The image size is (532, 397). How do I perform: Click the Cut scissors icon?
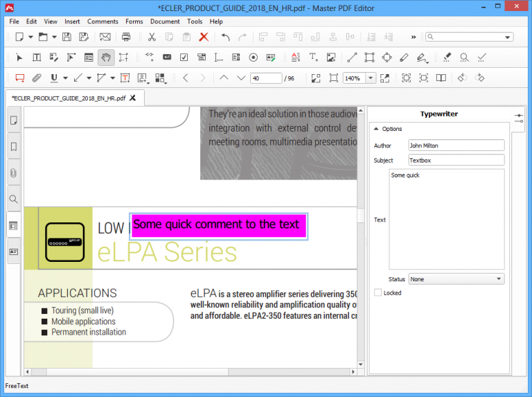tap(152, 37)
